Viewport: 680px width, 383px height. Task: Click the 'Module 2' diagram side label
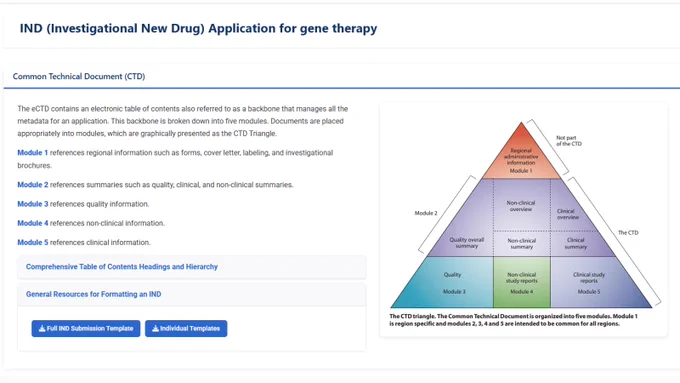click(426, 213)
